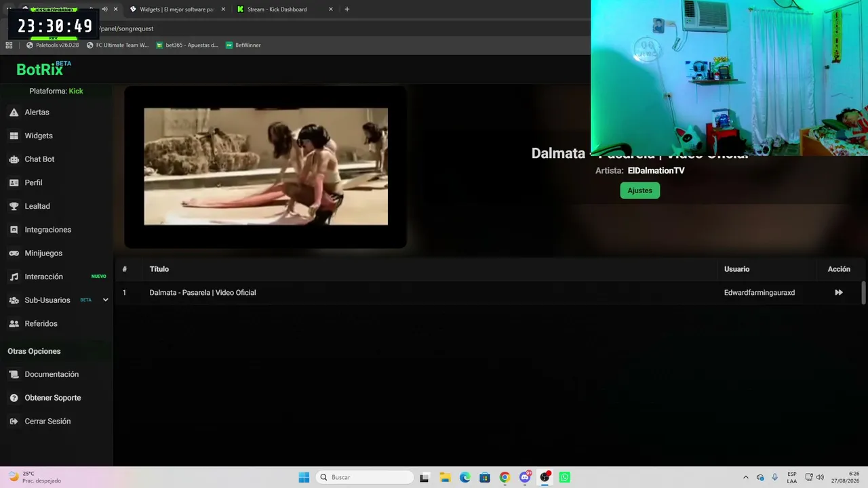This screenshot has height=488, width=868.
Task: Open bet365 bookmark
Action: tap(187, 45)
